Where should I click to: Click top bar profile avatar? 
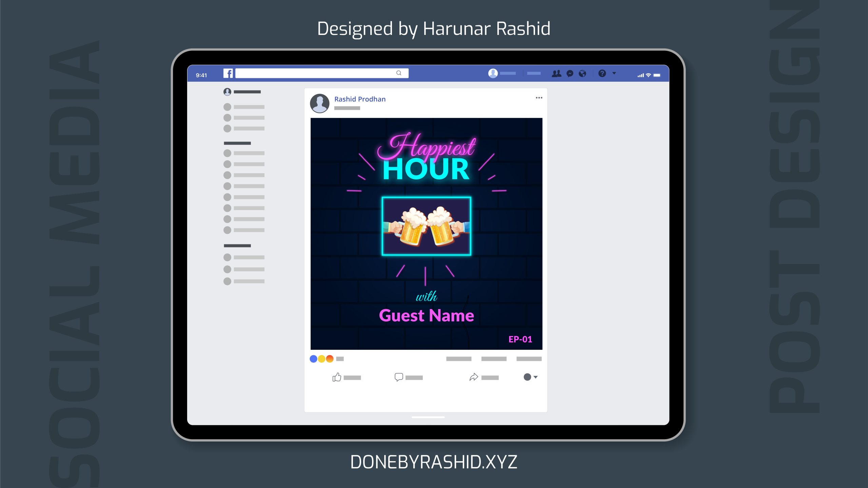493,73
